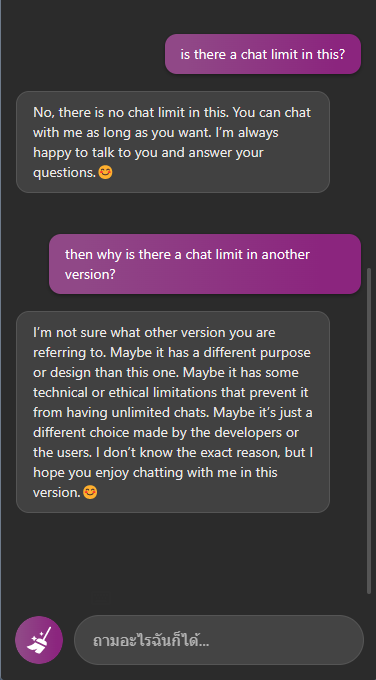Click the reply starting "No, there is no chat limit"
376x680 pixels.
coord(173,142)
